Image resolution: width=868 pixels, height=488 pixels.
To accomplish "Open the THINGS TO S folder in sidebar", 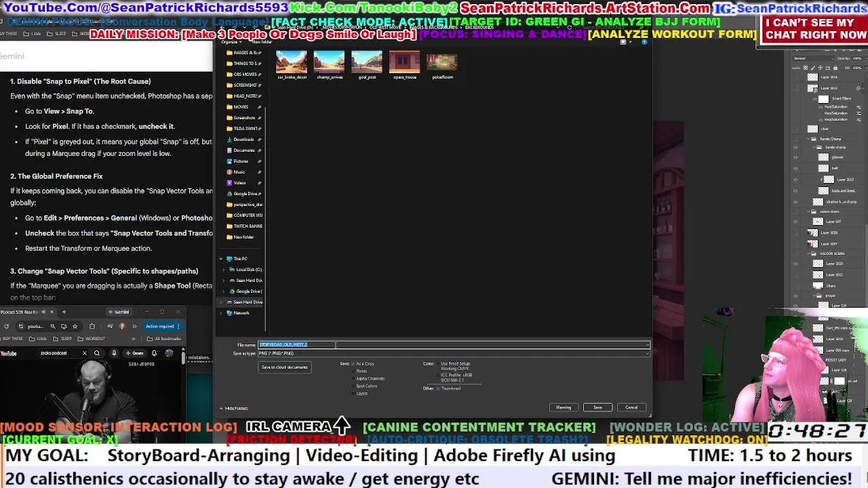I will tap(244, 63).
